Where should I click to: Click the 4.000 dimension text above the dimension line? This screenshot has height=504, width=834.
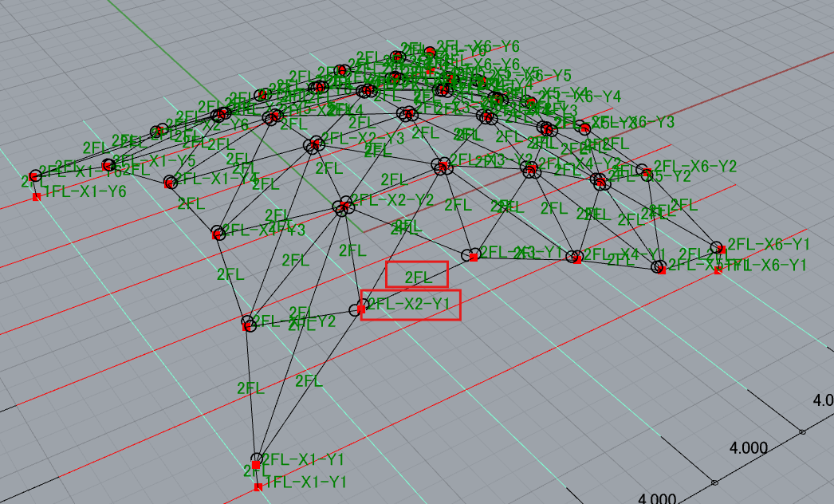(749, 448)
